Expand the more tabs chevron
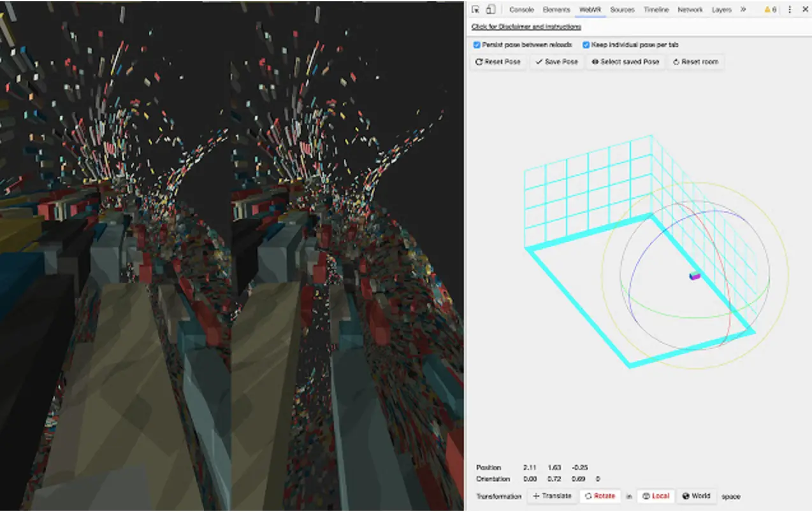 click(743, 10)
